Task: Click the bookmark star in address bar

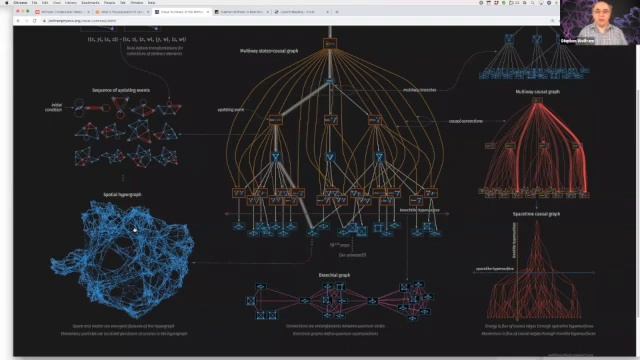Action: click(552, 20)
